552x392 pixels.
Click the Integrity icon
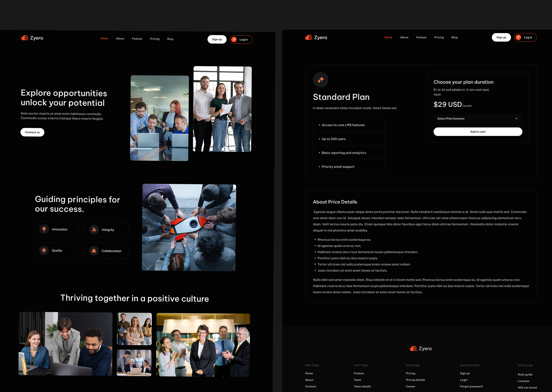tap(94, 230)
